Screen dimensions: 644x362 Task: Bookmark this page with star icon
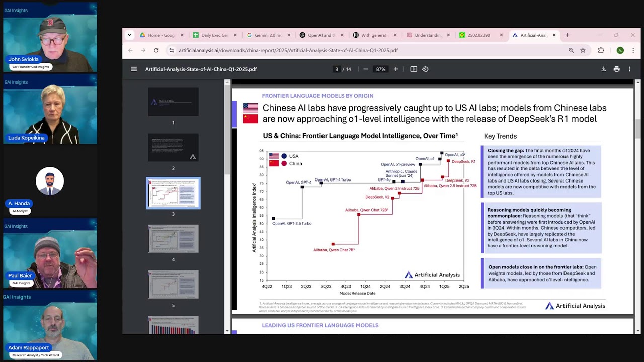tap(583, 50)
